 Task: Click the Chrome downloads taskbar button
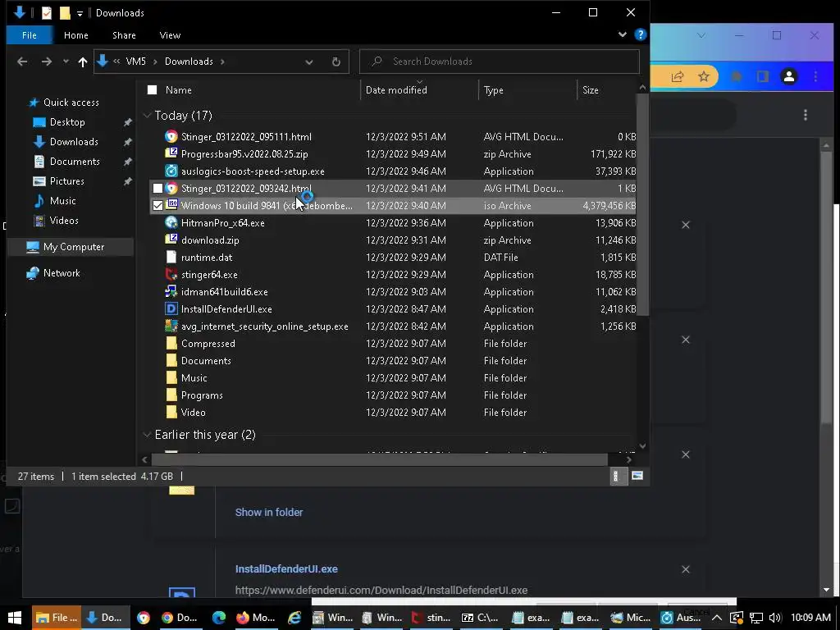[x=179, y=618]
